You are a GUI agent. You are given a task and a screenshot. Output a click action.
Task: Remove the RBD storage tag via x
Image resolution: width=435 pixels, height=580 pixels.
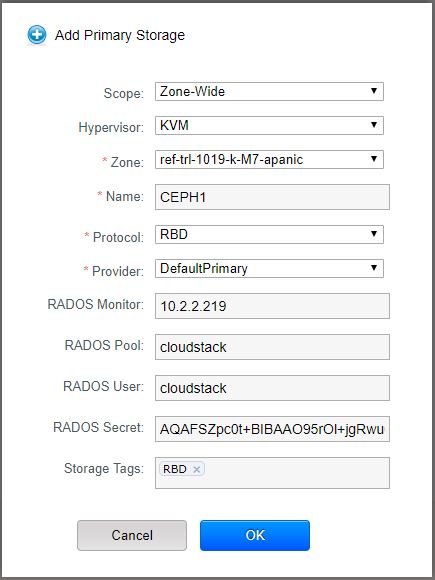pos(196,469)
